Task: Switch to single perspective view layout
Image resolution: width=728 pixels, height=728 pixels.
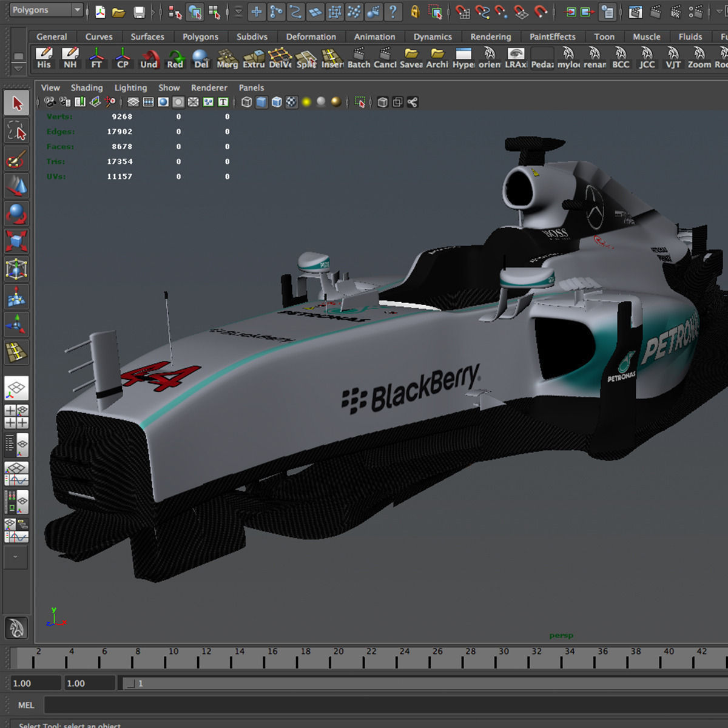Action: click(x=16, y=389)
